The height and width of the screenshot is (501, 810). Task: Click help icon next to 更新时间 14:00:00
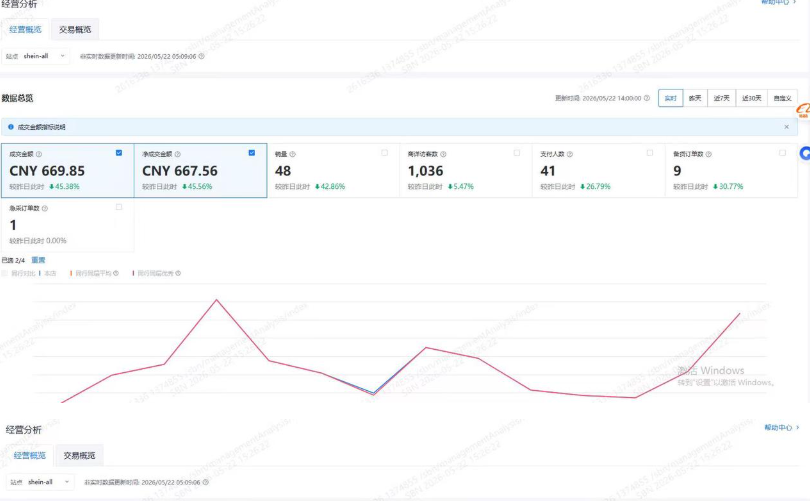[x=647, y=98]
